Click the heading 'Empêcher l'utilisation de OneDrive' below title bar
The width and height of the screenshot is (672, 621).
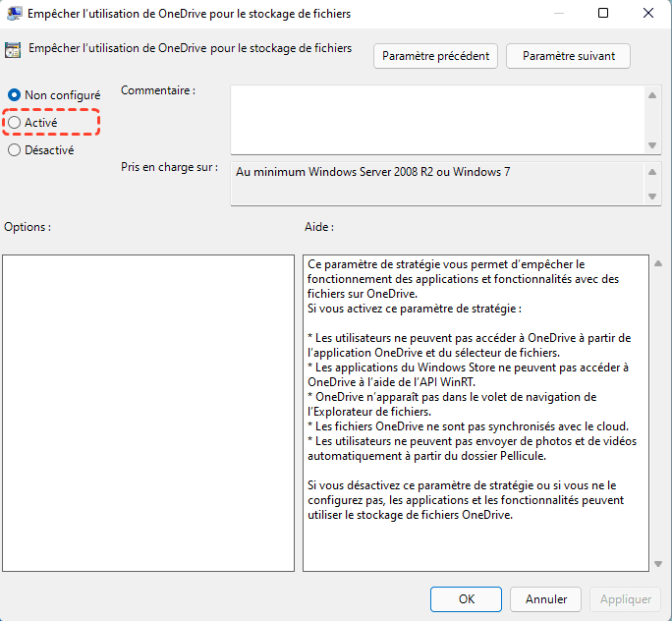[191, 48]
